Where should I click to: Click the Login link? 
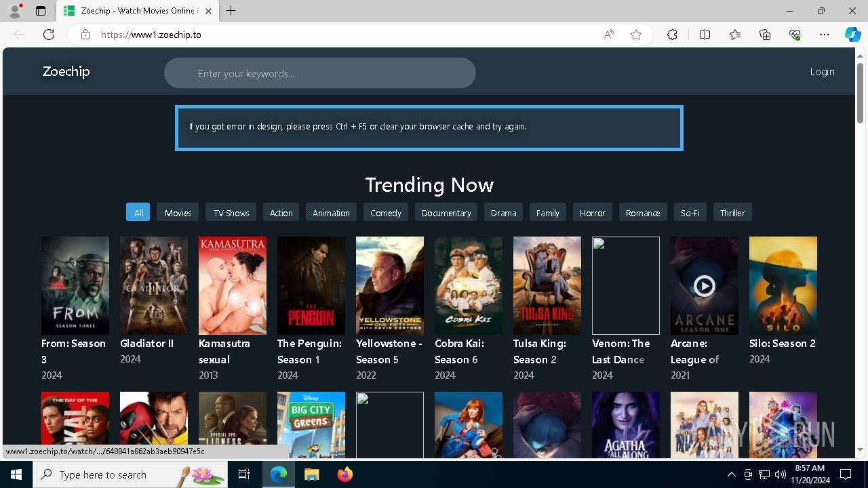[x=822, y=71]
